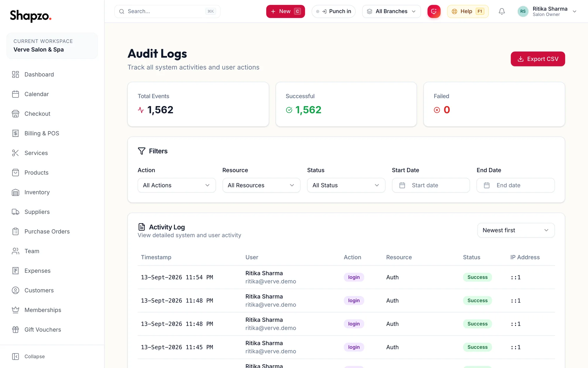The width and height of the screenshot is (588, 368).
Task: Open Help
Action: 468,11
